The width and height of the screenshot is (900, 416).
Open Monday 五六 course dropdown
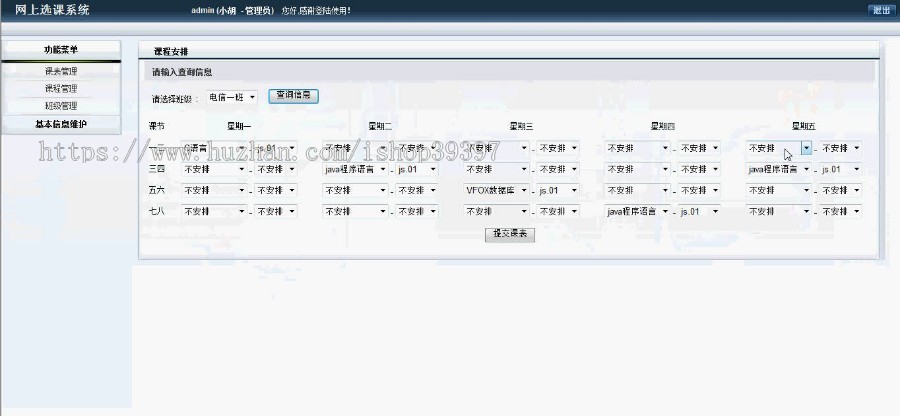coord(214,190)
